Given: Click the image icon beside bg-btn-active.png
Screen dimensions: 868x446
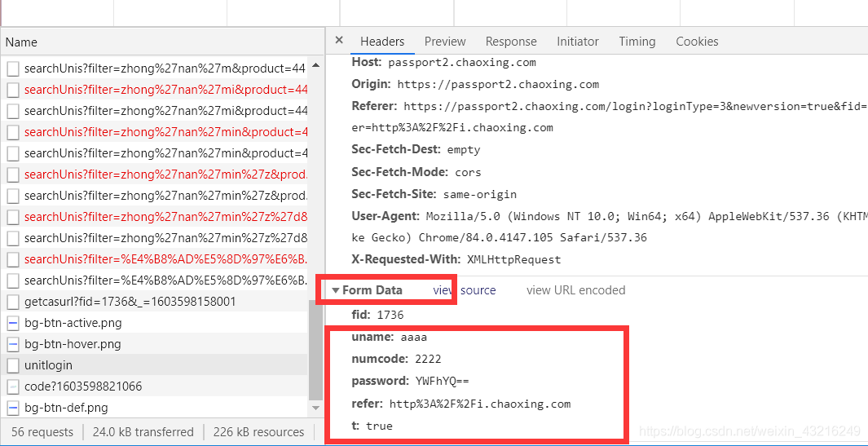Looking at the screenshot, I should [13, 323].
